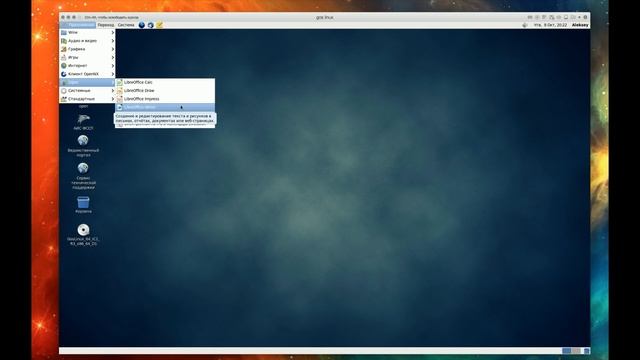Click the Интернет submenu arrow
Screen dimensions: 640x360
113,66
